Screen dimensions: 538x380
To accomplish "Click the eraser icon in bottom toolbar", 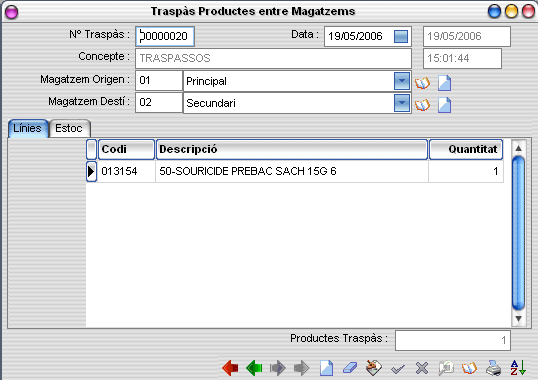I will pos(350,368).
